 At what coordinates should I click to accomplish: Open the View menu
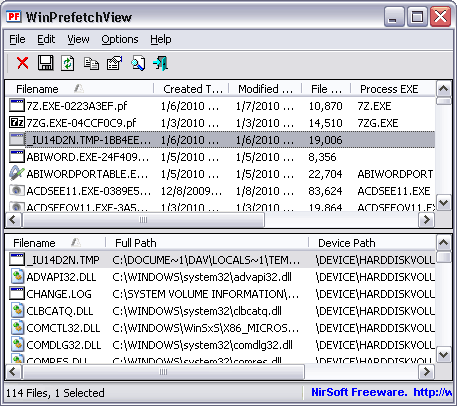pyautogui.click(x=78, y=39)
